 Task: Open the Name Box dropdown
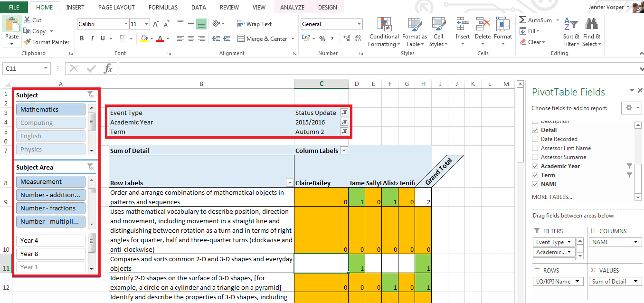click(x=46, y=69)
